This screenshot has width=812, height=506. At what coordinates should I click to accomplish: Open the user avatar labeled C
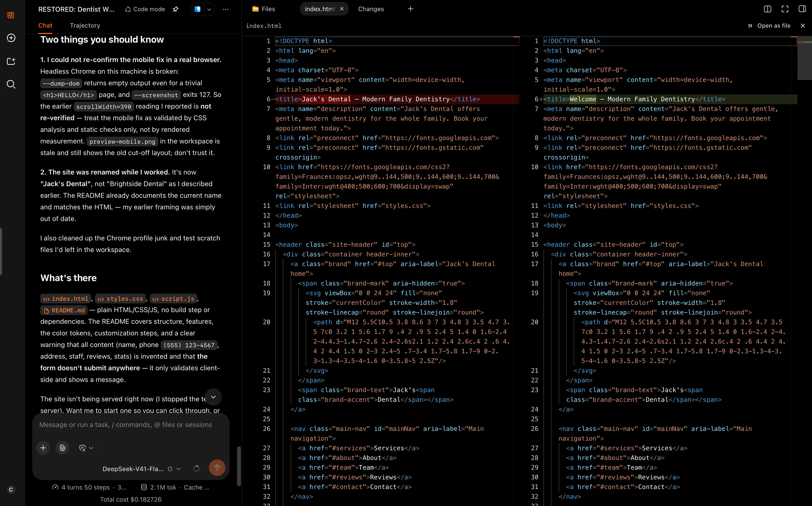(x=11, y=490)
